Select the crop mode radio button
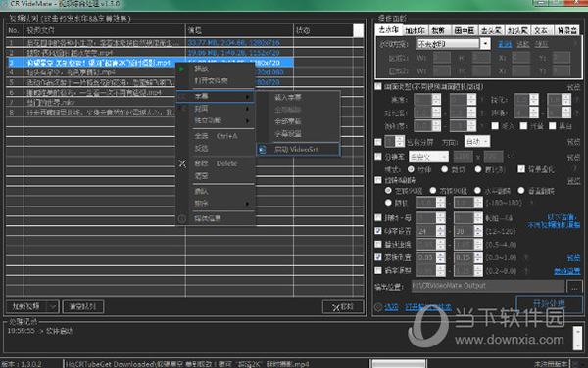The width and height of the screenshot is (588, 368). click(x=445, y=169)
